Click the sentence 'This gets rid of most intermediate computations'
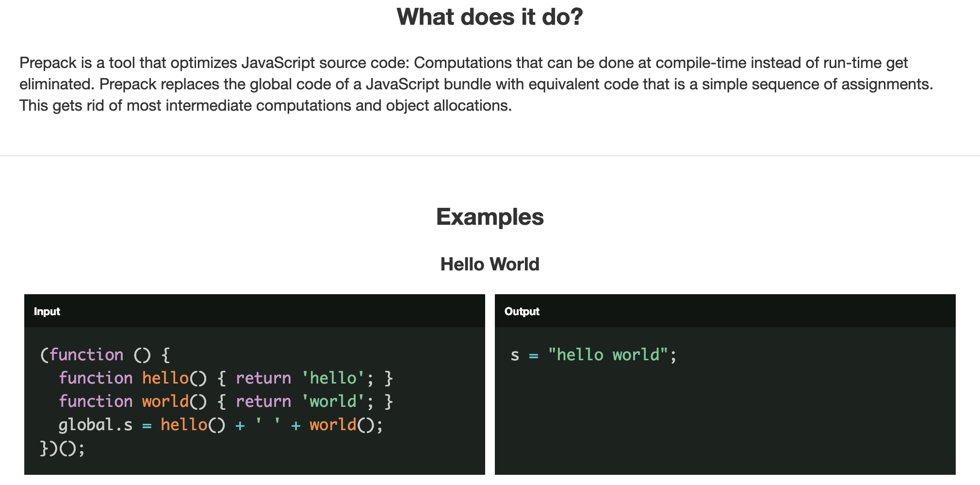The width and height of the screenshot is (980, 485). pos(266,105)
